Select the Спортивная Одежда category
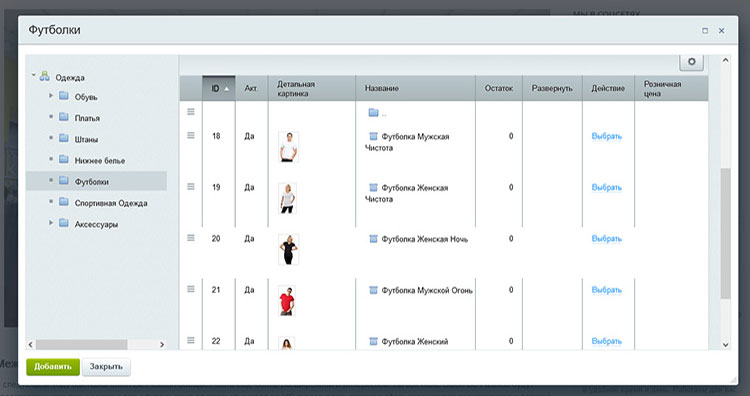 click(x=111, y=203)
